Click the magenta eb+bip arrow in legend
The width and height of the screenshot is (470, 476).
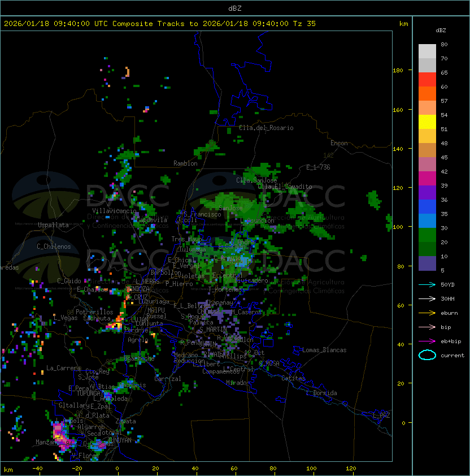[x=427, y=341]
